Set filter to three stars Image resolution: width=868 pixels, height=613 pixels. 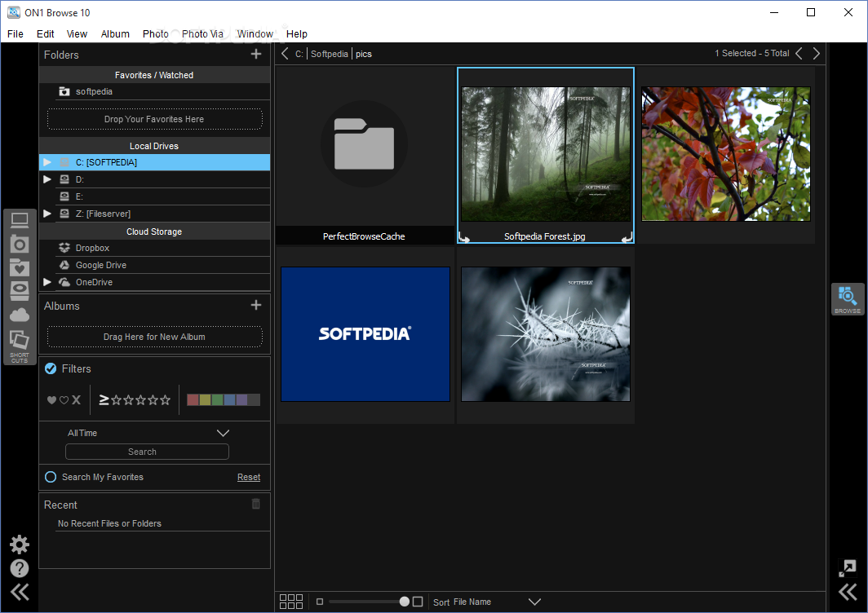click(140, 400)
